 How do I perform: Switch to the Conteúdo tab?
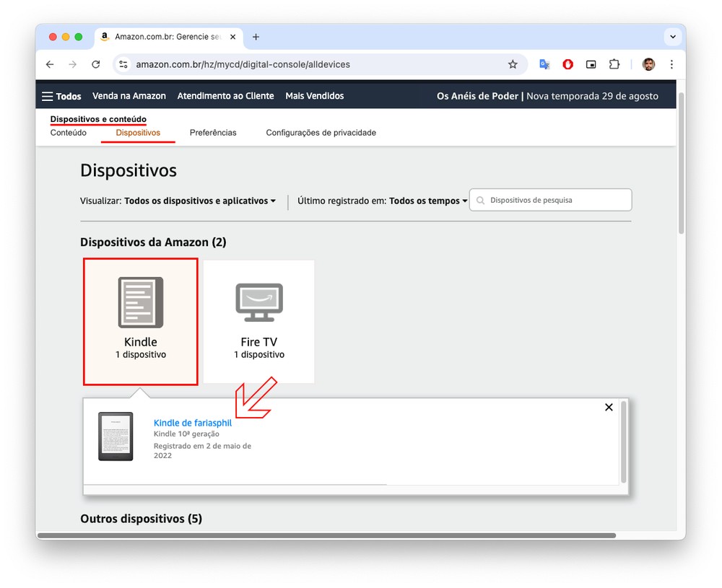[69, 133]
